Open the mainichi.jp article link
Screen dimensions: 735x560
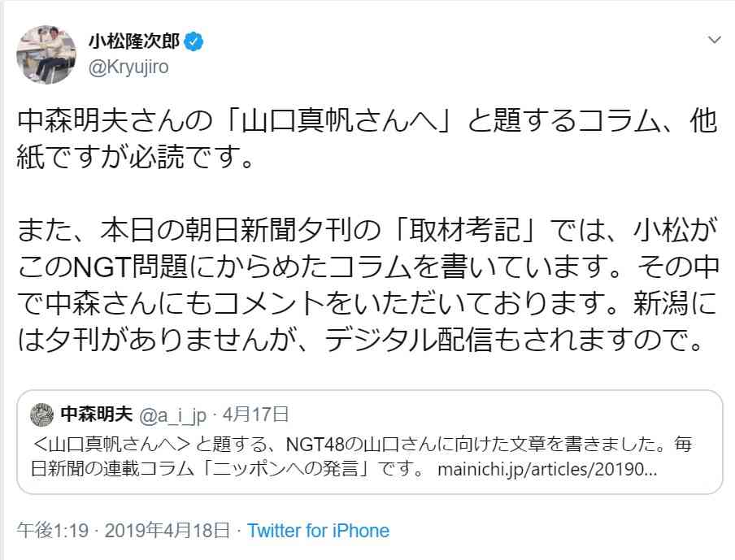click(546, 470)
